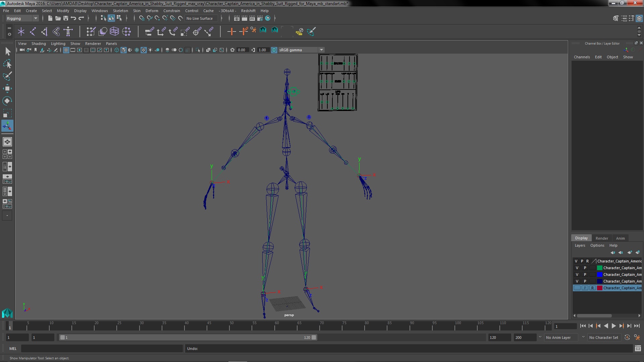
Task: Click the red layer color swatch
Action: click(x=599, y=288)
